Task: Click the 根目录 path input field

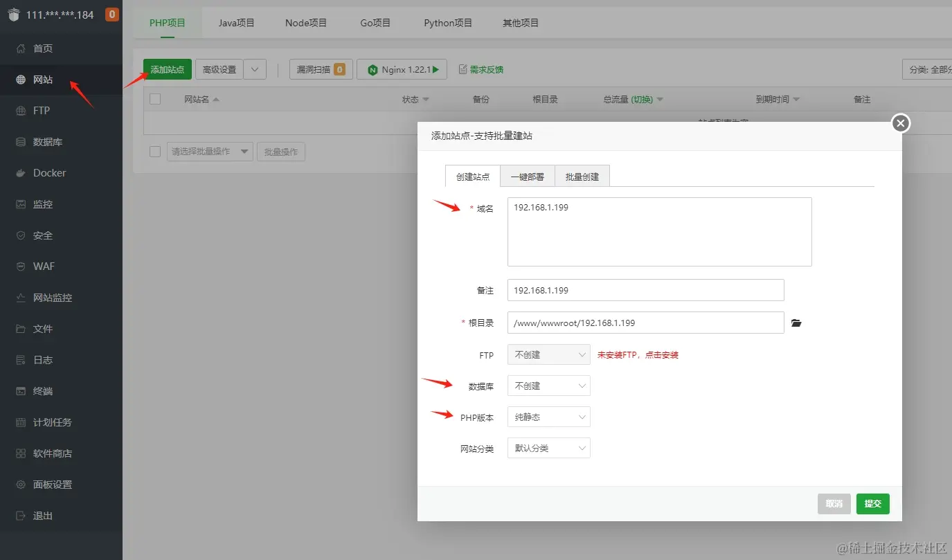Action: (x=645, y=323)
